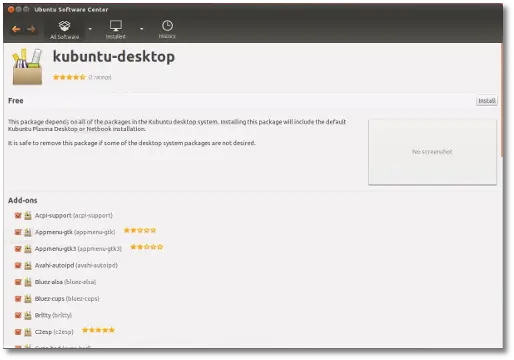Click the Install button for kubuntu-desktop

(487, 101)
